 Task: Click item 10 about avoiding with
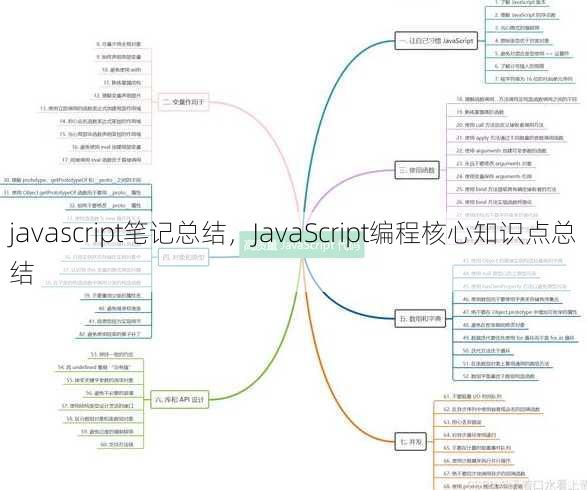(x=121, y=70)
